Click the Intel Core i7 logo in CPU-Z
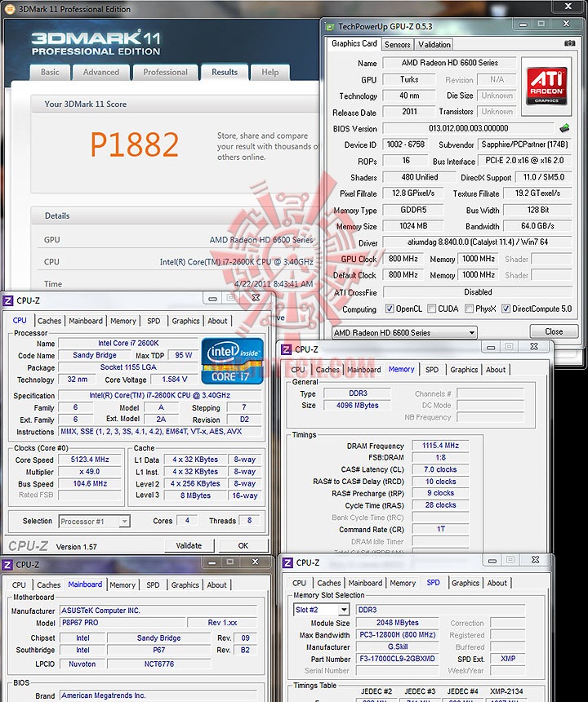 [233, 362]
